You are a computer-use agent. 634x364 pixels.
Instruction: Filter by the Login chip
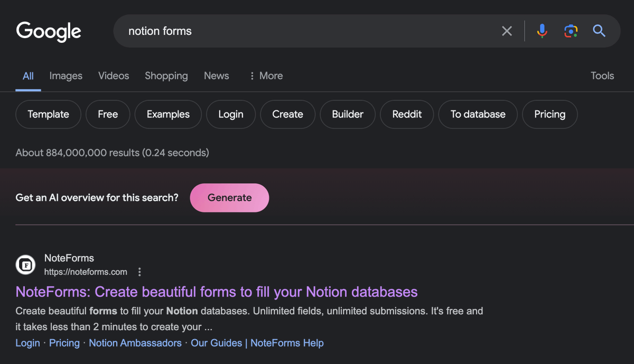click(x=231, y=114)
